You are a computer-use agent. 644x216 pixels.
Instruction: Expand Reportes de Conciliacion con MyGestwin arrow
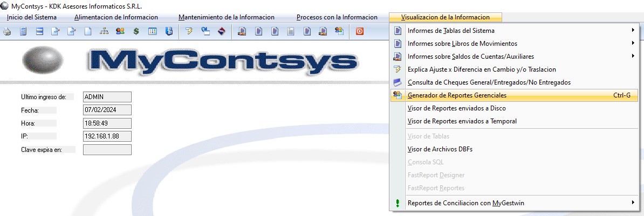pyautogui.click(x=633, y=203)
